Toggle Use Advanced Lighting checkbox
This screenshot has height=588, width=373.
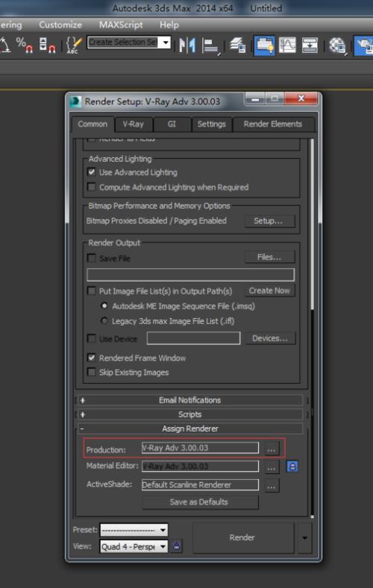click(91, 172)
